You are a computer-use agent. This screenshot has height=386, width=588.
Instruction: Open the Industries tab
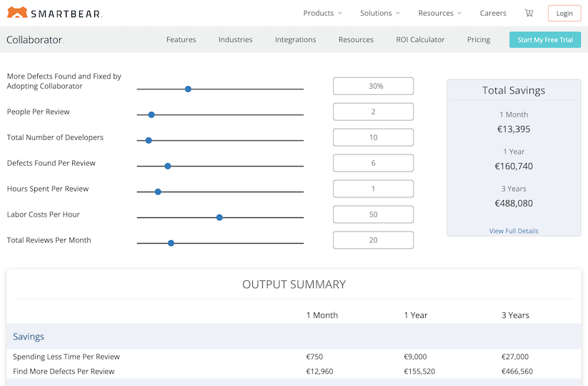[x=235, y=39]
